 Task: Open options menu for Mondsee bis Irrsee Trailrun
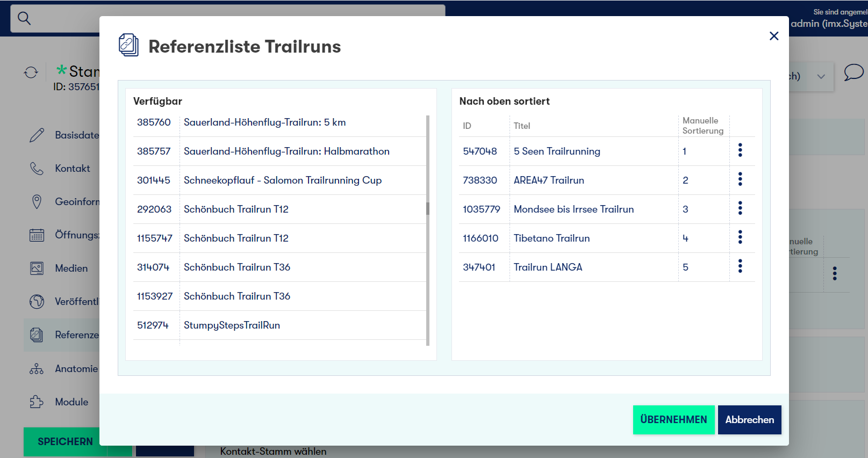[x=740, y=209]
